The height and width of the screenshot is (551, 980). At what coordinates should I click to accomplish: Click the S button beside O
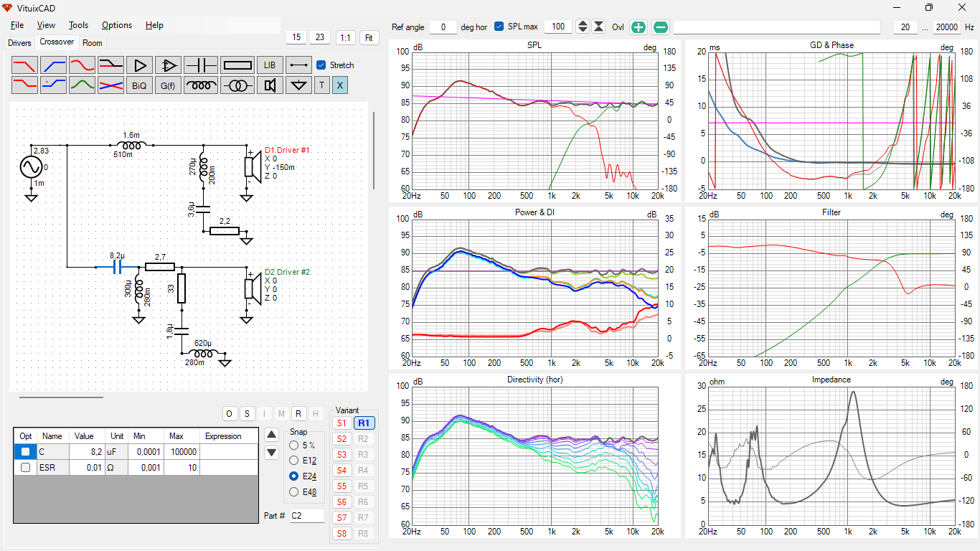coord(247,413)
